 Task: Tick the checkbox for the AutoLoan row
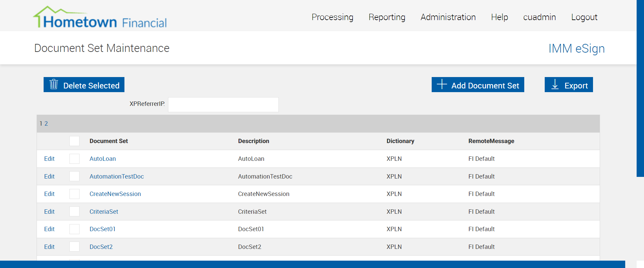point(74,159)
